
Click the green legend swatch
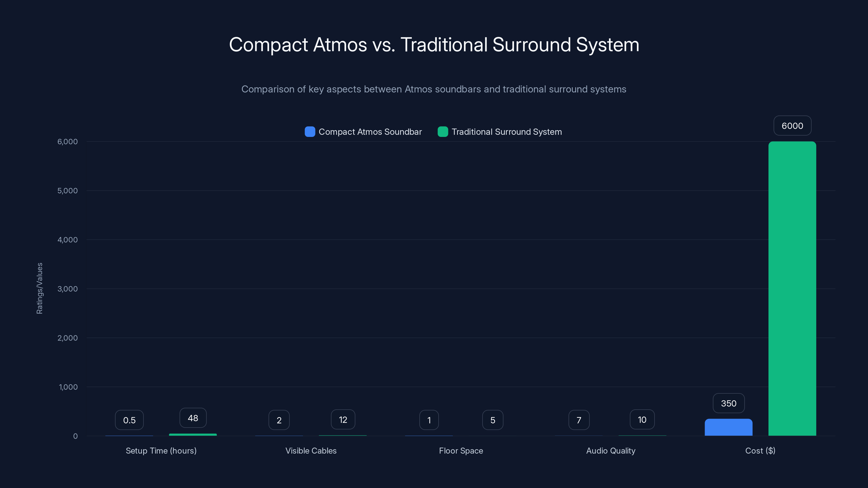point(443,132)
